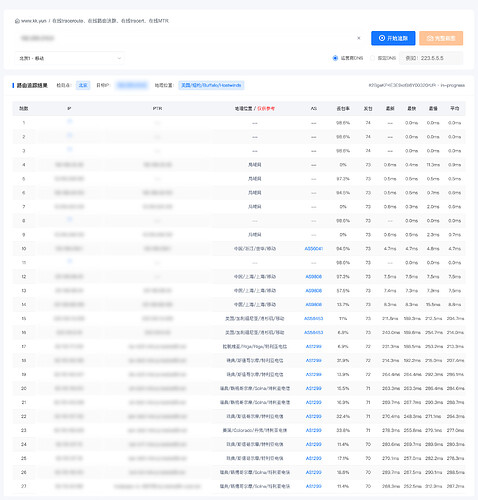
Task: Click the orange screenshot button
Action: pos(441,38)
